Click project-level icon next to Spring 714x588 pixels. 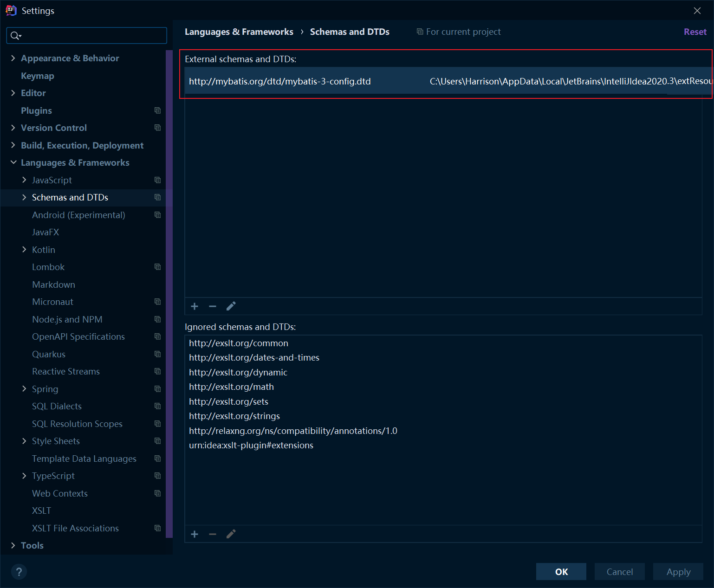[158, 389]
